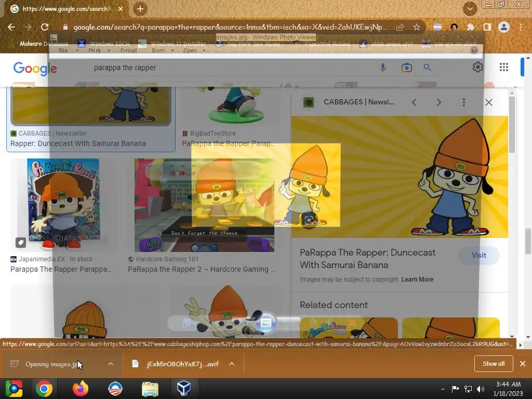Open VirtualBox from the taskbar

click(184, 389)
